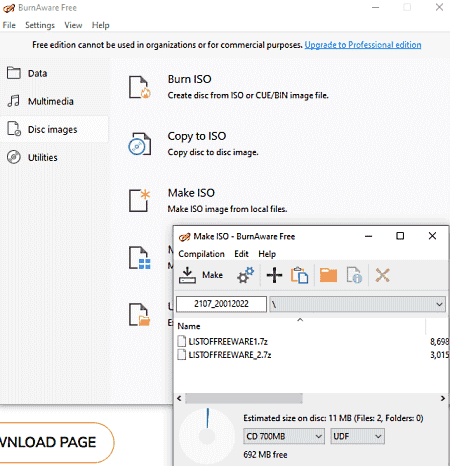450x466 pixels.
Task: Follow the Upgrade to Professional edition link
Action: pyautogui.click(x=363, y=45)
